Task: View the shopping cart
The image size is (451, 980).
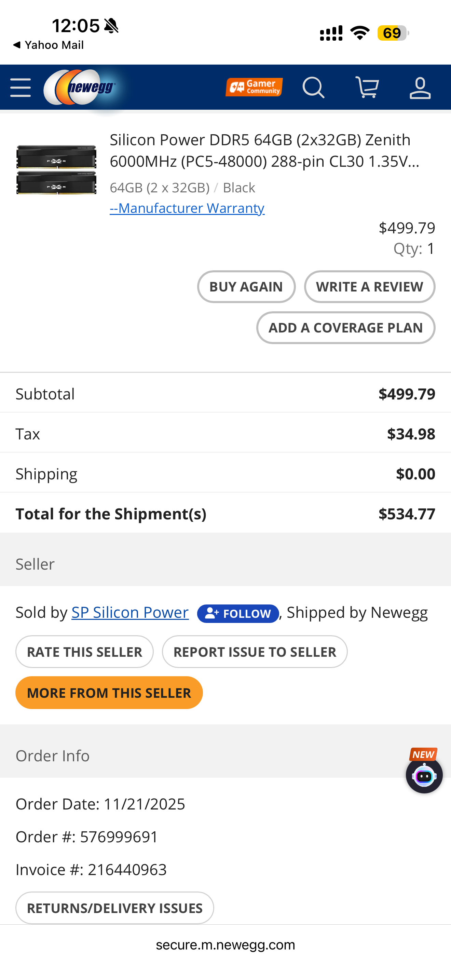Action: coord(367,87)
